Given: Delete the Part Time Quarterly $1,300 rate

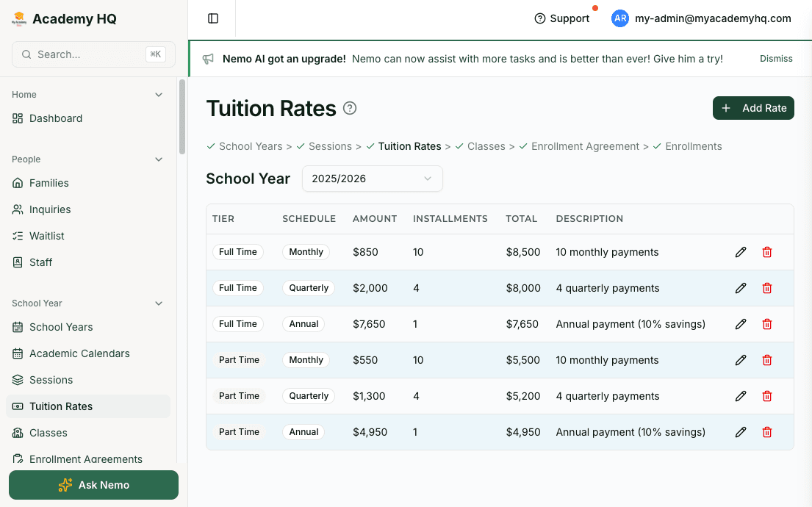Looking at the screenshot, I should 767,396.
